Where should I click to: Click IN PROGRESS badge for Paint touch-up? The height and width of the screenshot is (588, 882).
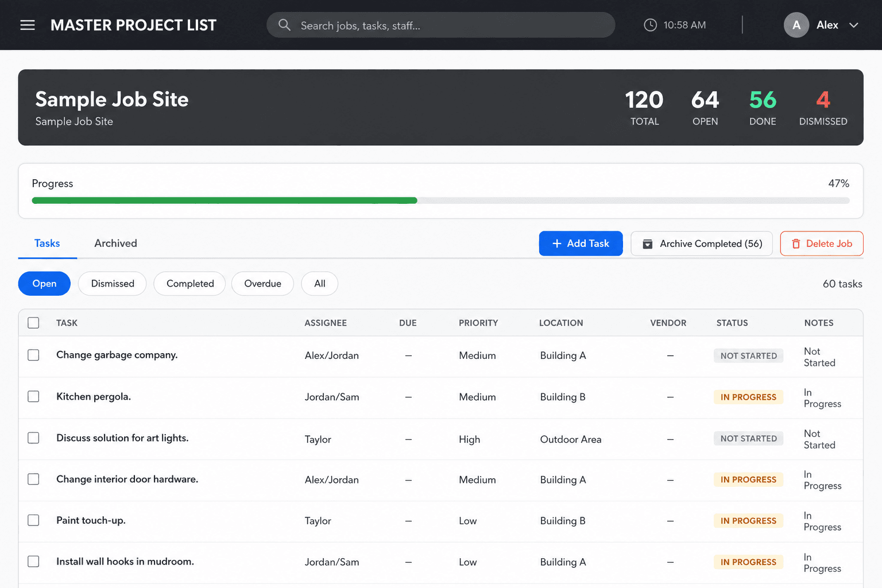pos(748,521)
